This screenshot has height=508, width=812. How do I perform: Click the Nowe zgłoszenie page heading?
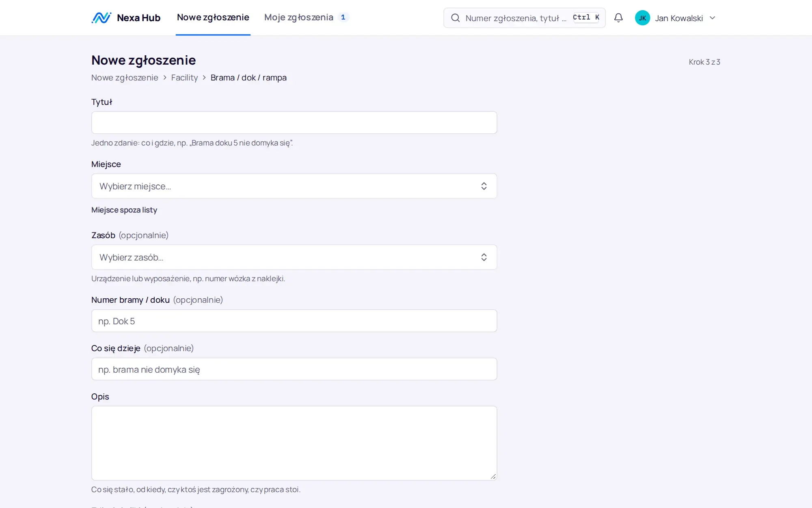point(143,60)
